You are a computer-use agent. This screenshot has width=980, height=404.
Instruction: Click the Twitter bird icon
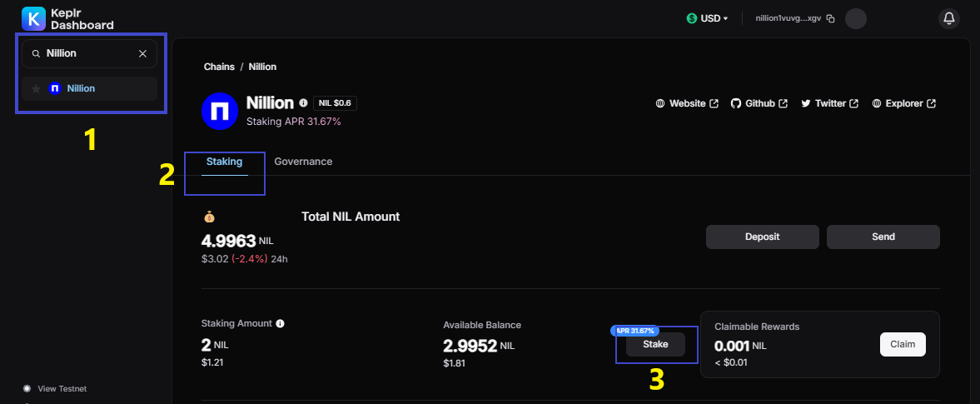(x=806, y=104)
